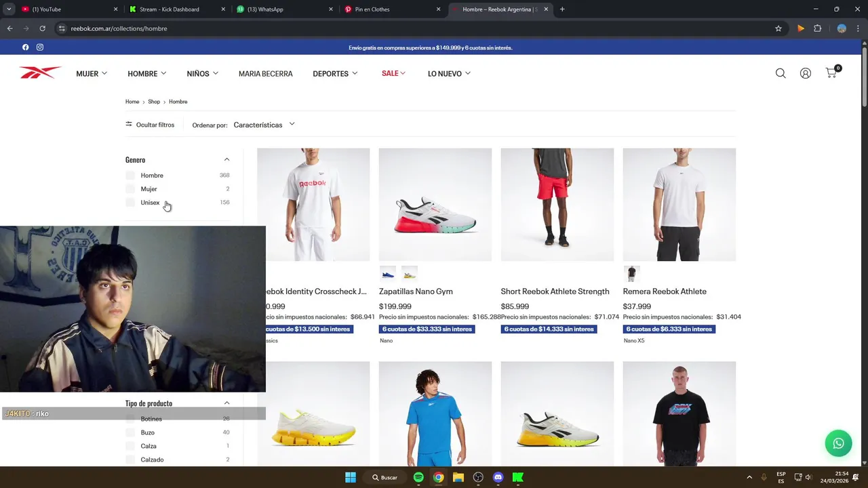Click the Ocultar filtros button

150,125
